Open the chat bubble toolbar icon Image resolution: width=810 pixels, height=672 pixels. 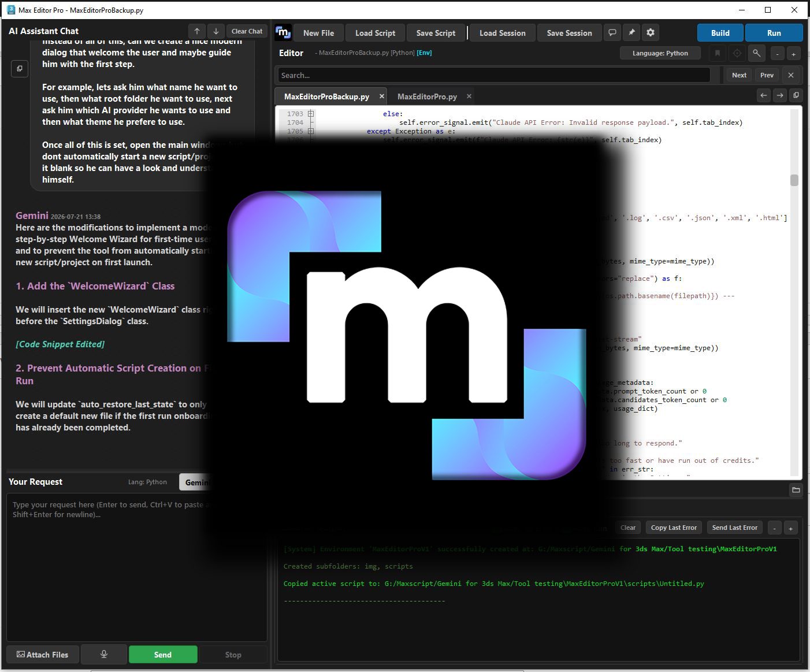612,32
